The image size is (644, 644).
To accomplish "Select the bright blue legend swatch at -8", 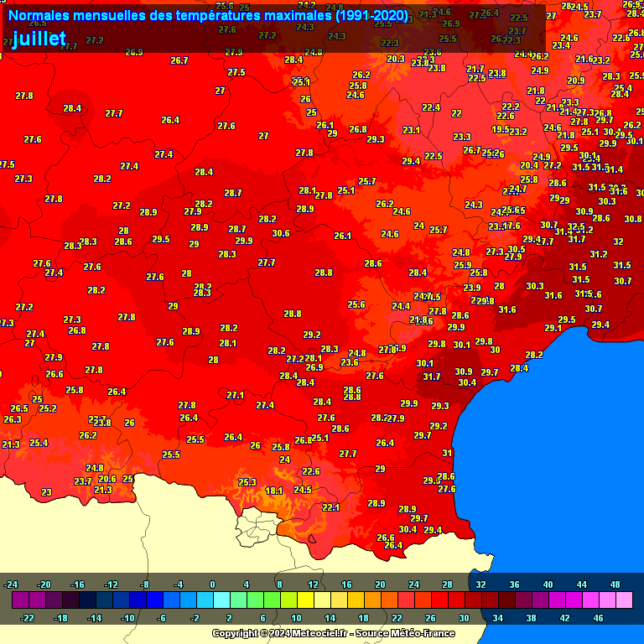I will [x=154, y=600].
